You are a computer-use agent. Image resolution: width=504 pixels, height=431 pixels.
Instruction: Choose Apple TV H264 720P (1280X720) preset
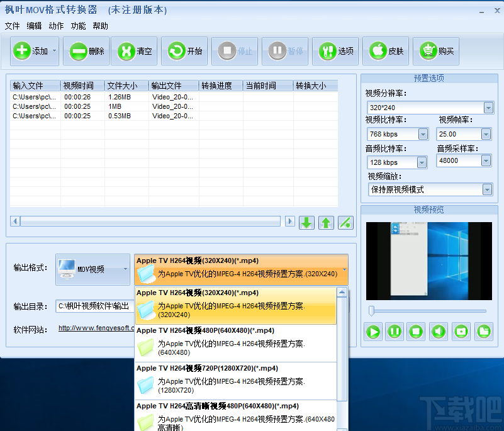click(x=236, y=381)
